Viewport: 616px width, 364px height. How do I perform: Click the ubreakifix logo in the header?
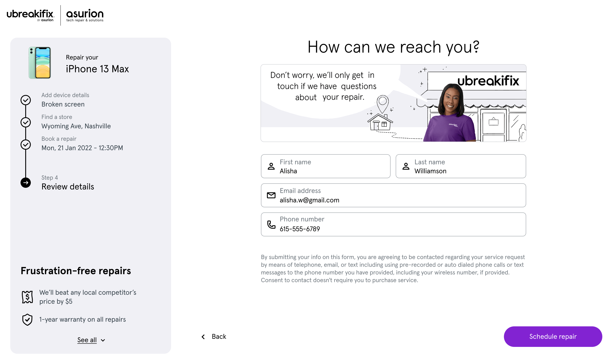click(x=30, y=15)
